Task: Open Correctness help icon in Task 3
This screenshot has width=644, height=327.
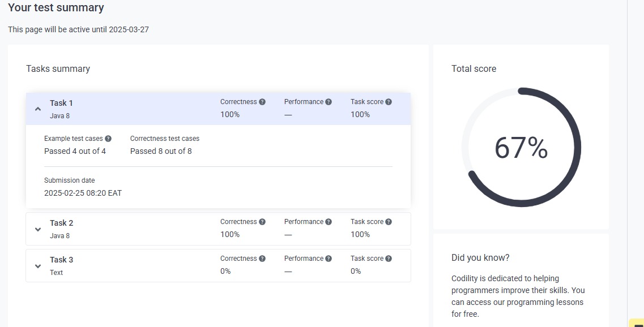Action: (262, 259)
